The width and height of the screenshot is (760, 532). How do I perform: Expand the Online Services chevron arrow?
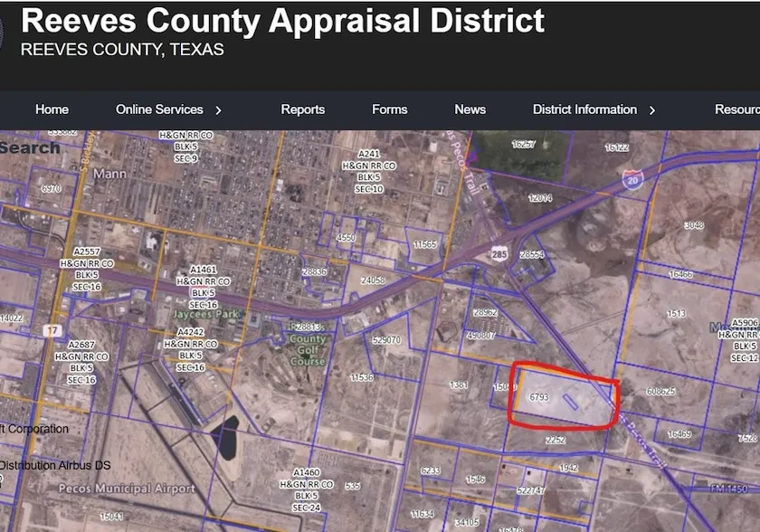(x=218, y=110)
